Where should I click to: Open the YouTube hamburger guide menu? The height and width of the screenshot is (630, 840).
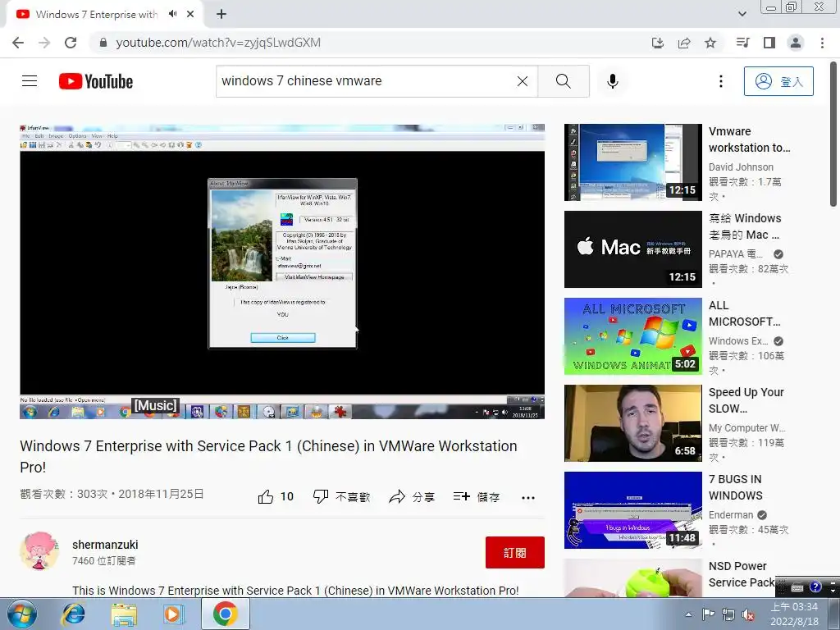[30, 81]
